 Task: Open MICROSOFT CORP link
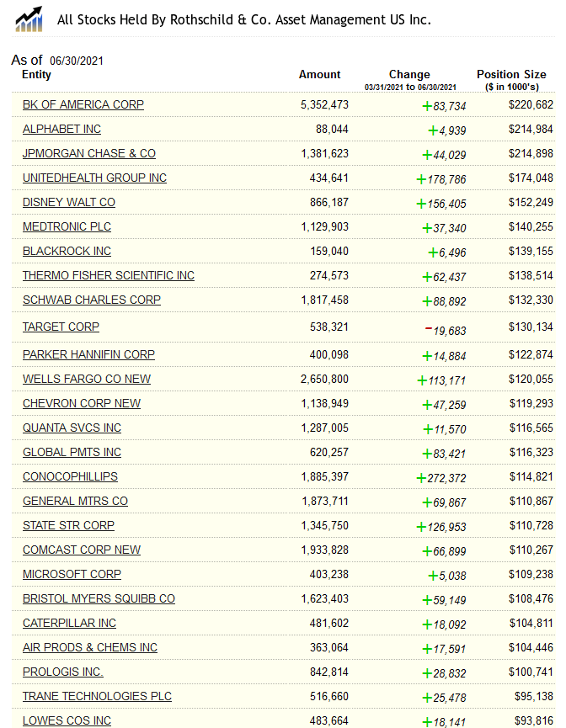[72, 574]
